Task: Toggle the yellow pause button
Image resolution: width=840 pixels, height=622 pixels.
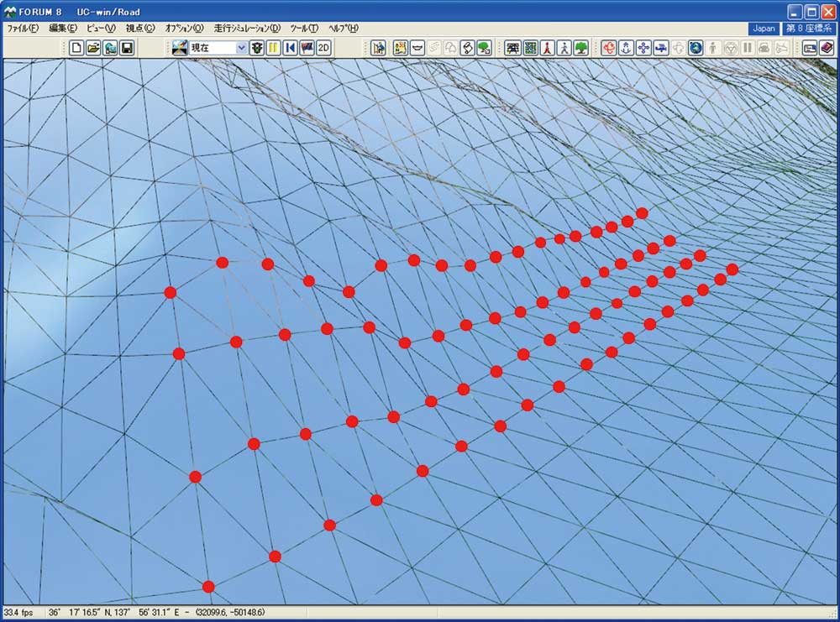Action: coord(273,48)
